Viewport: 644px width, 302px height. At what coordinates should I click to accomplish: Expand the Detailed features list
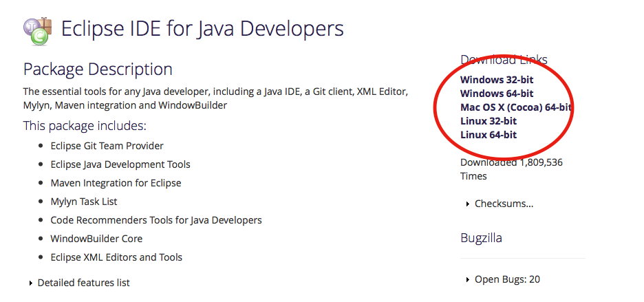(x=80, y=283)
